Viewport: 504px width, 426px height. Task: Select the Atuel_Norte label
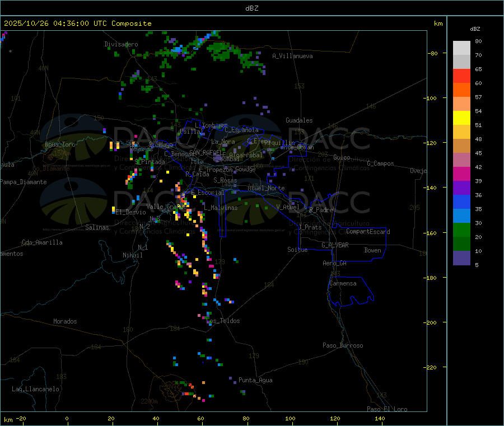tap(266, 188)
